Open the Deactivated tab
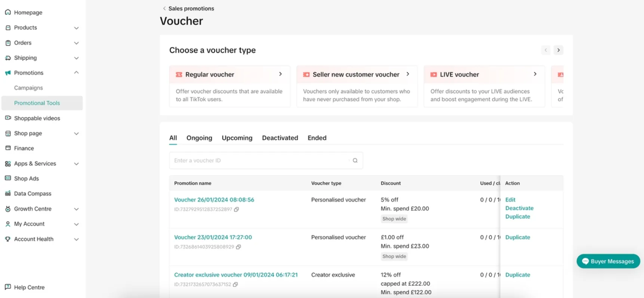The width and height of the screenshot is (644, 298). [280, 138]
